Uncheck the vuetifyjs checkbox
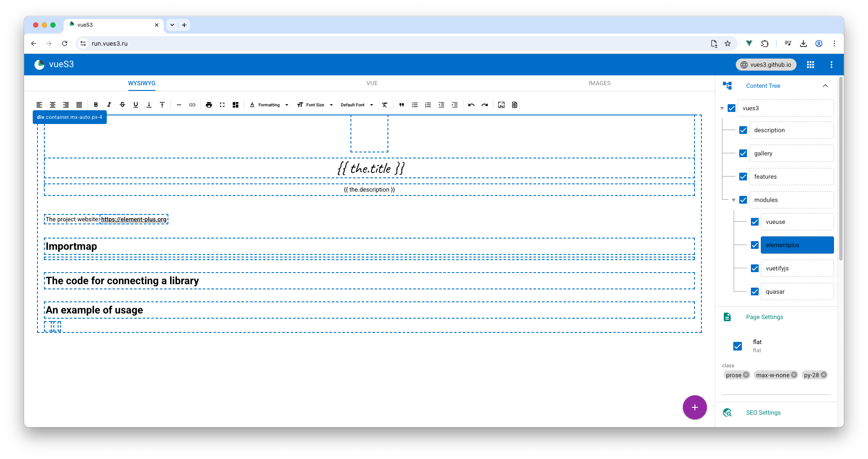This screenshot has height=459, width=868. [x=755, y=268]
